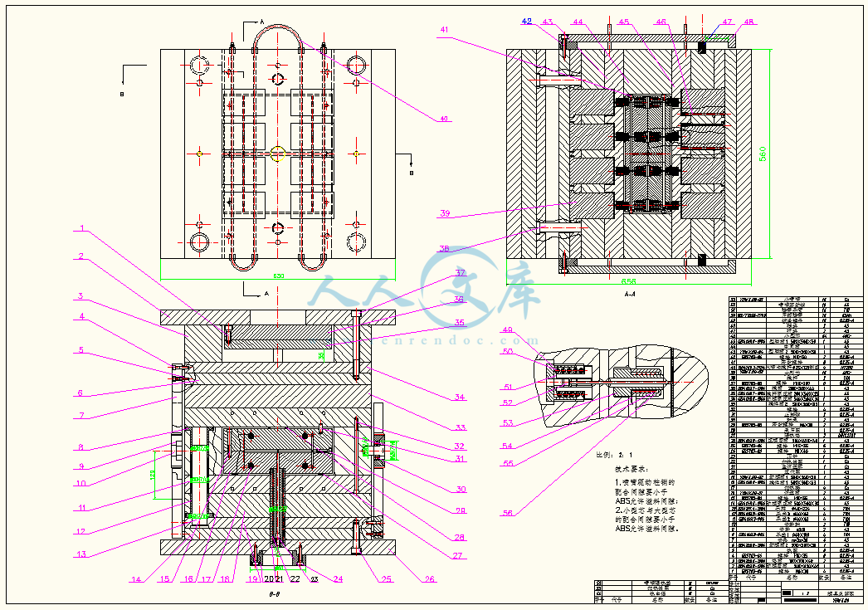Click part callout number 13
This screenshot has height=610, width=868.
point(81,554)
